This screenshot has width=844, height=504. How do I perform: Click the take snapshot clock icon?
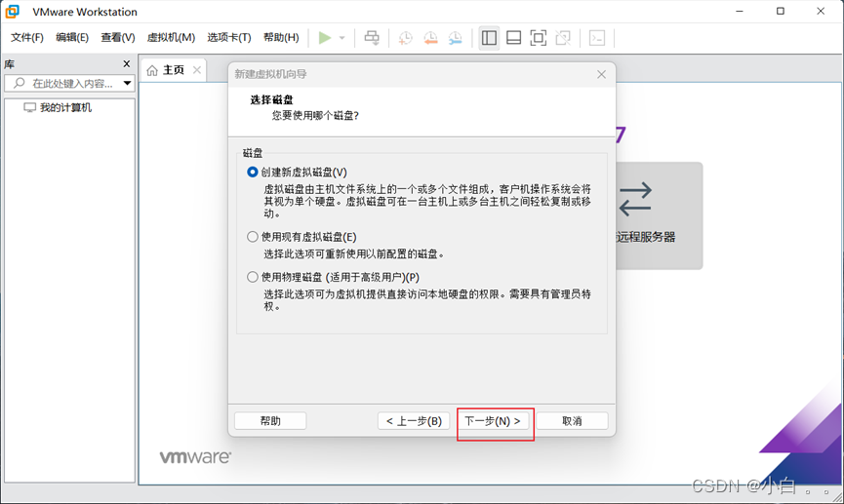(405, 38)
